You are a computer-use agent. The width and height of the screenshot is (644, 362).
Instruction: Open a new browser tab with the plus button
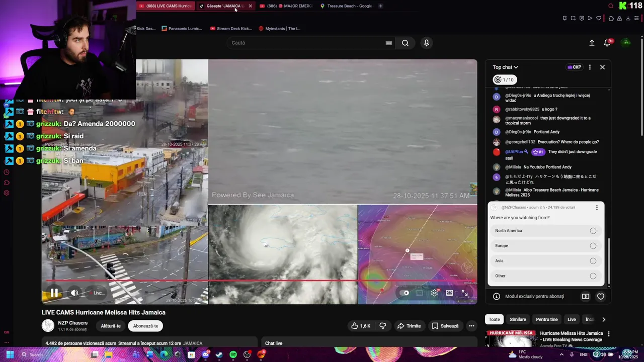(x=380, y=6)
